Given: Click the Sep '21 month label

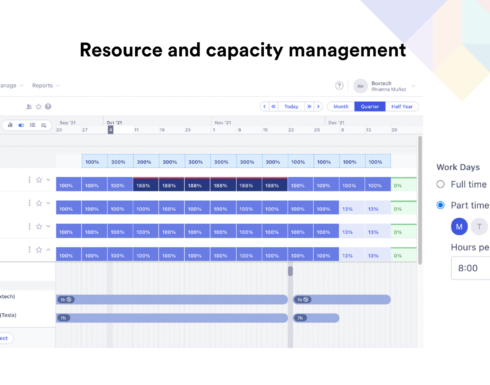Looking at the screenshot, I should click(68, 123).
